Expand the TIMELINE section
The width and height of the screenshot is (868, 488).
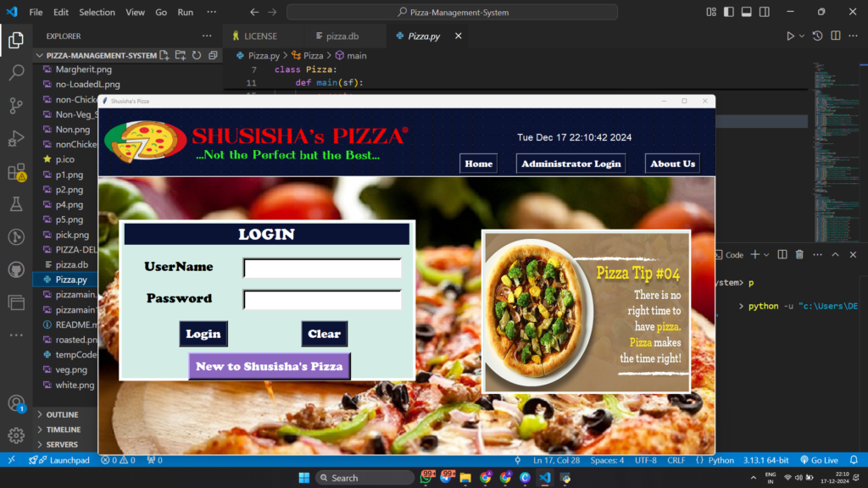tap(63, 430)
